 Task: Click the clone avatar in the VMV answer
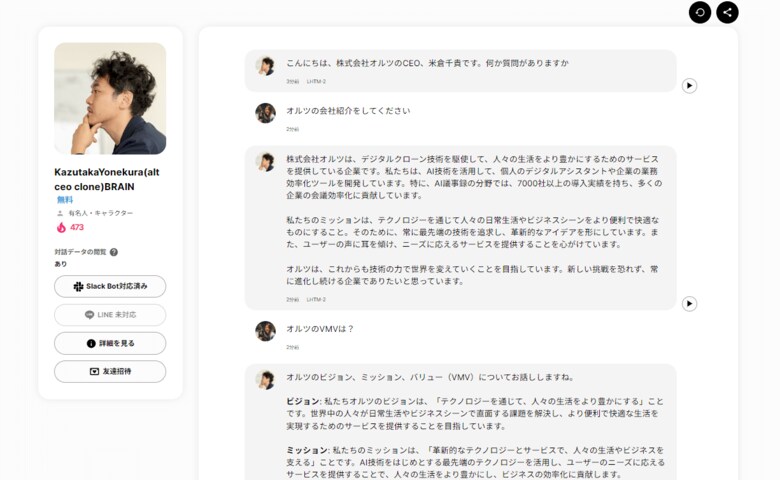click(266, 379)
